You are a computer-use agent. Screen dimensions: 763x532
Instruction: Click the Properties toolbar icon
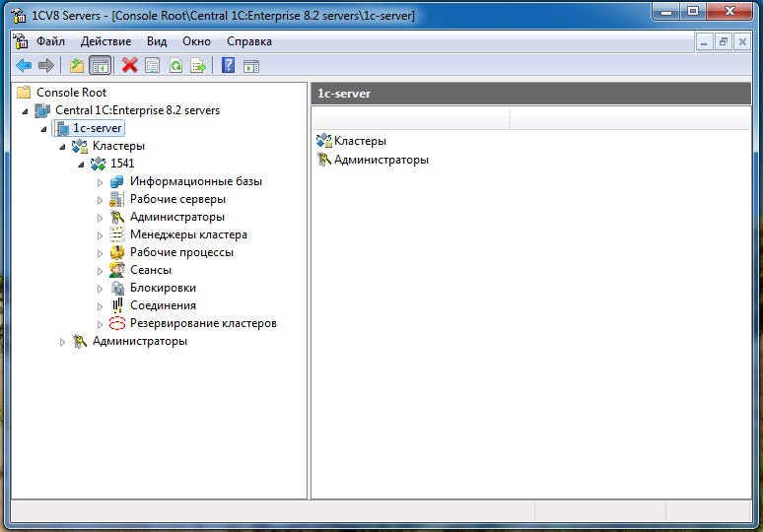153,66
